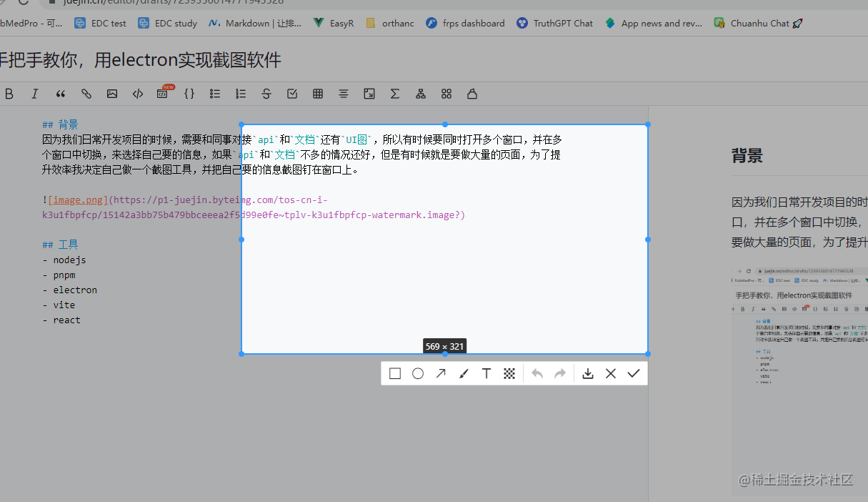Insert a table into the document

click(317, 94)
